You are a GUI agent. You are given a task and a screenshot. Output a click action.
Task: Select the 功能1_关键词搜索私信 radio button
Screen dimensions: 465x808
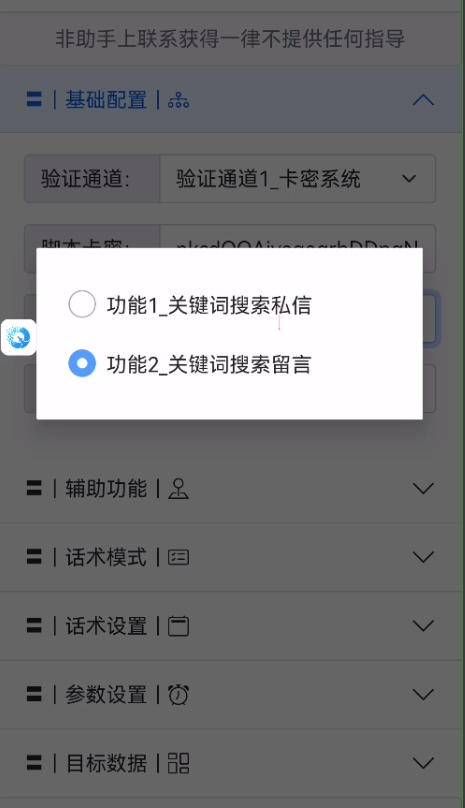pos(82,304)
